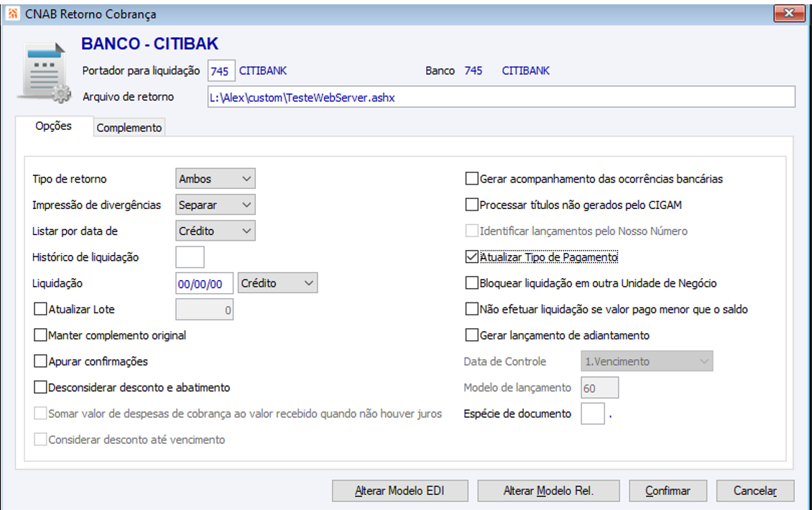Enable Manter complemento original

click(x=40, y=335)
